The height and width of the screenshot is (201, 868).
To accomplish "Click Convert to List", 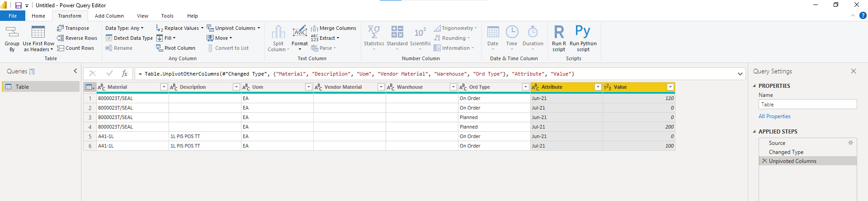I will [x=228, y=48].
